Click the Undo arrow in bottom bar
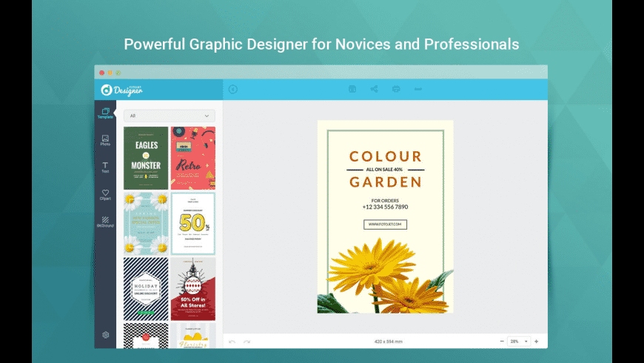 pos(232,342)
